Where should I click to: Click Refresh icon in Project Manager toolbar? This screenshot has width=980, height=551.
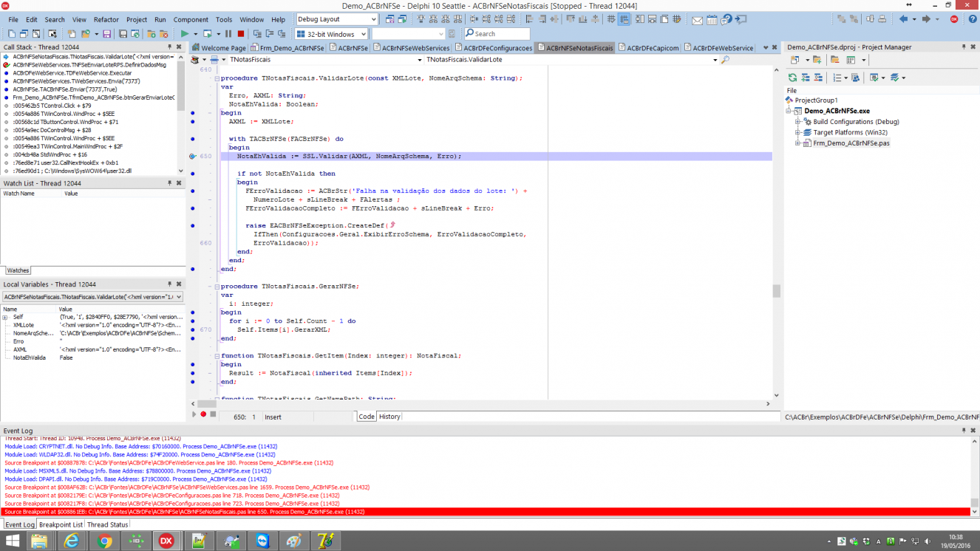tap(793, 78)
